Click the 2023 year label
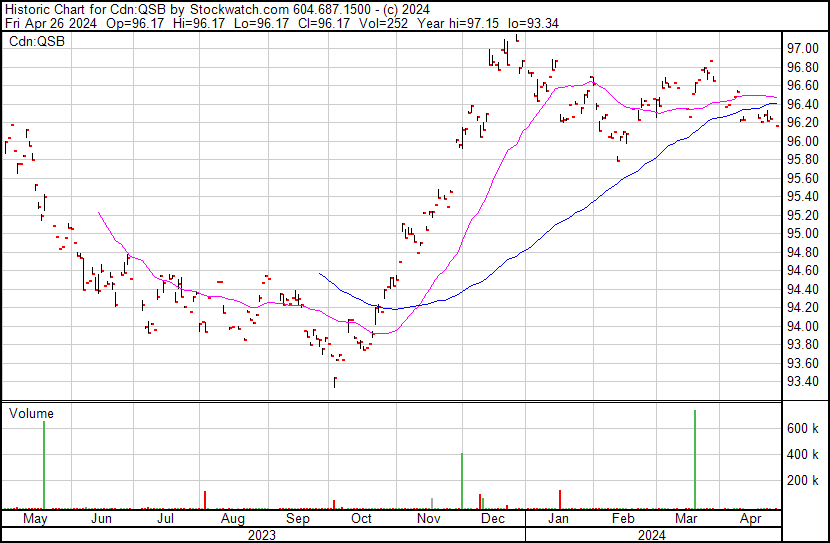Viewport: 830px width, 543px height. coord(261,535)
